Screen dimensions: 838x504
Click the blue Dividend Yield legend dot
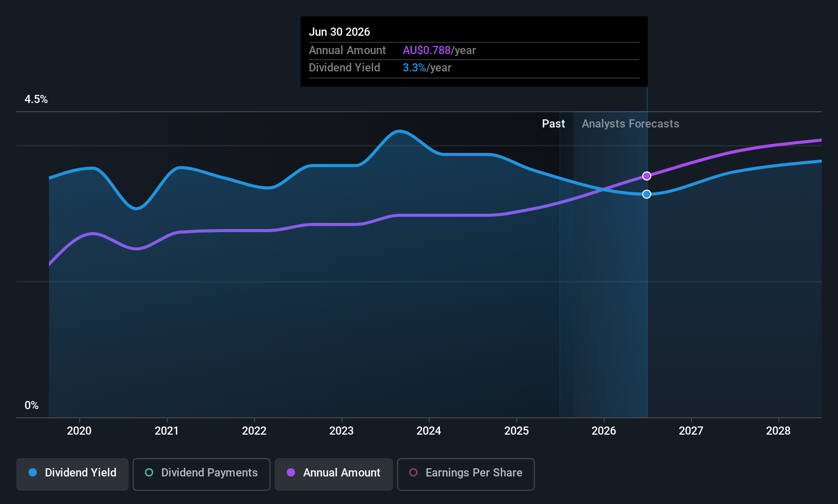click(33, 472)
